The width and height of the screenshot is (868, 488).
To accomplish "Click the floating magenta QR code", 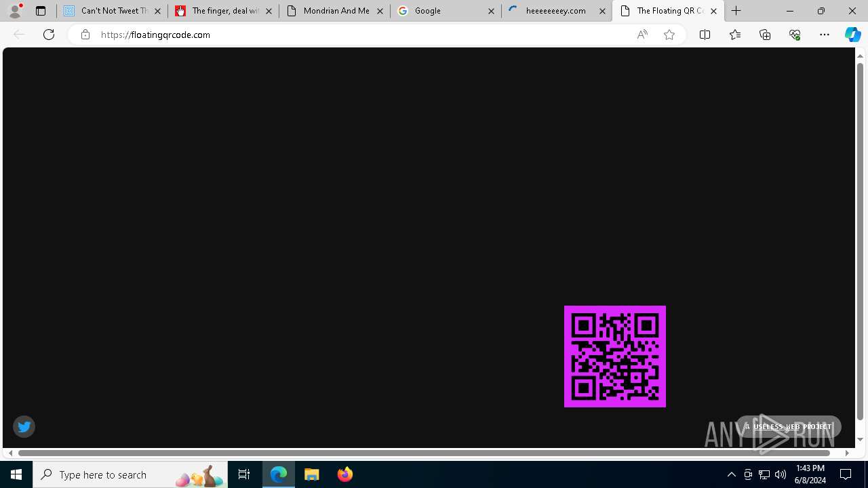I will pyautogui.click(x=615, y=357).
